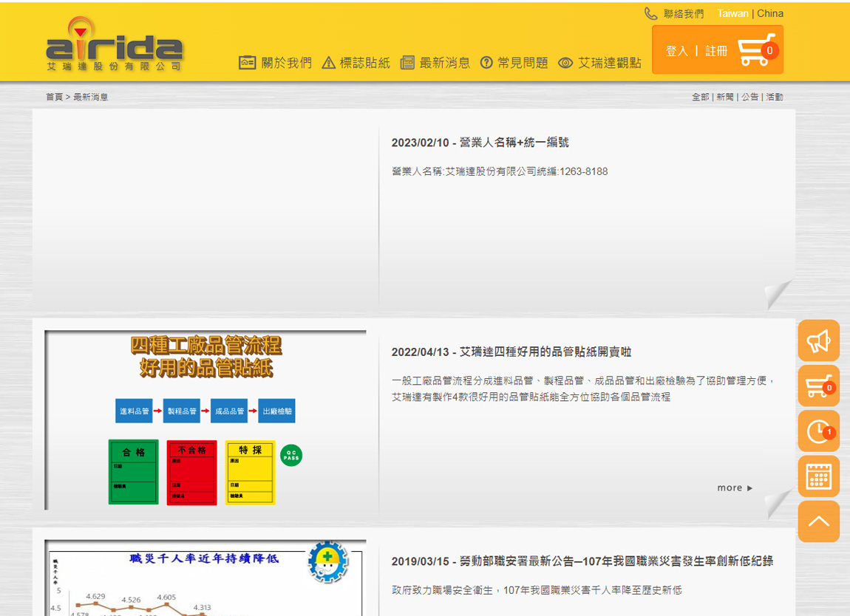This screenshot has width=850, height=616.
Task: Click the megaphone announcement side button
Action: (x=818, y=340)
